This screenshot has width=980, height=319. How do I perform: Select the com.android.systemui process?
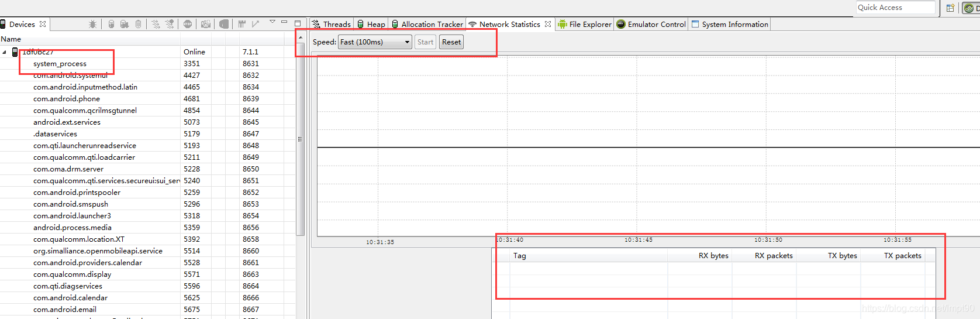pos(71,76)
